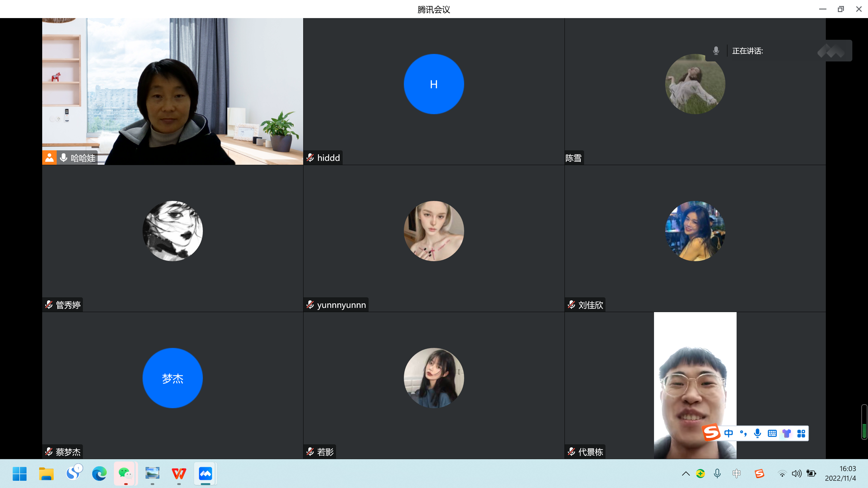Click Tencent Meeting taskbar icon

click(x=205, y=474)
